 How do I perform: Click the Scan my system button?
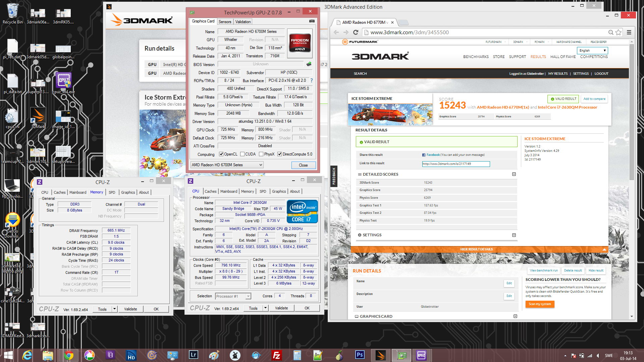(x=540, y=304)
